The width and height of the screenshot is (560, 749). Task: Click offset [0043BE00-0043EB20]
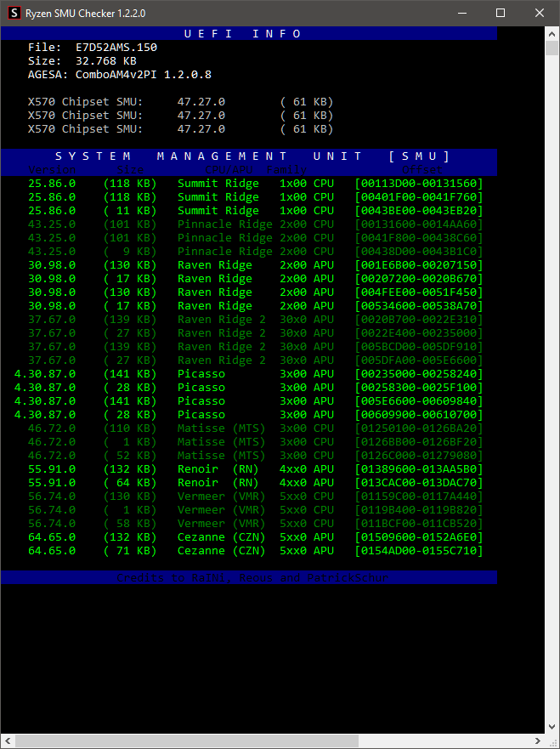[419, 211]
